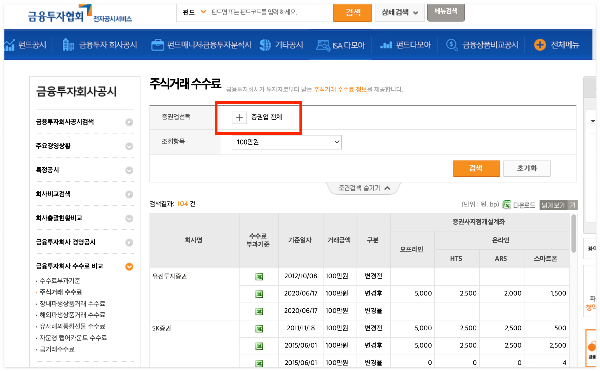Open 전체메뉴 from navigation bar
The height and width of the screenshot is (371, 600).
pos(565,45)
